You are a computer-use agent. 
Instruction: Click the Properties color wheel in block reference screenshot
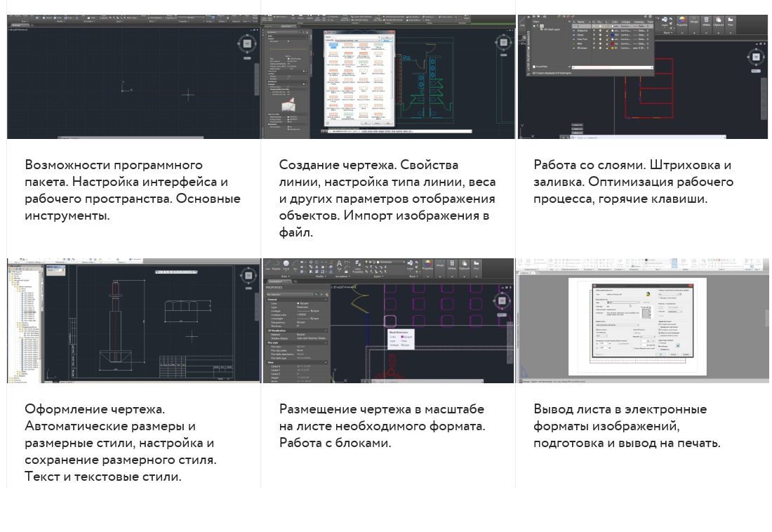(x=427, y=265)
